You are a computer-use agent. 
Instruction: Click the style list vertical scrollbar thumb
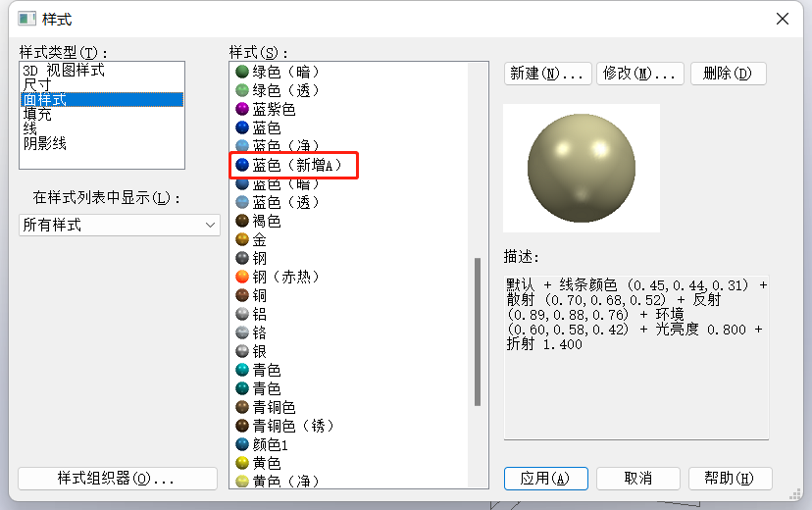coord(478,331)
